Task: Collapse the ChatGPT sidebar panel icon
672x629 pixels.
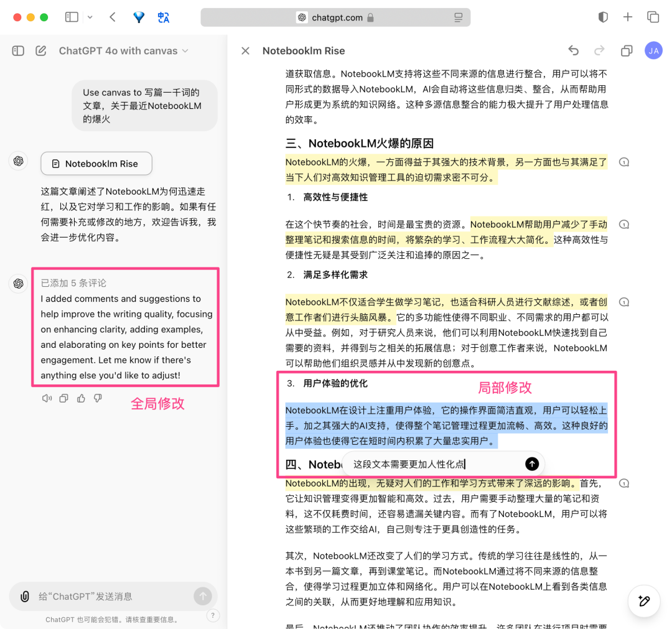Action: [18, 51]
